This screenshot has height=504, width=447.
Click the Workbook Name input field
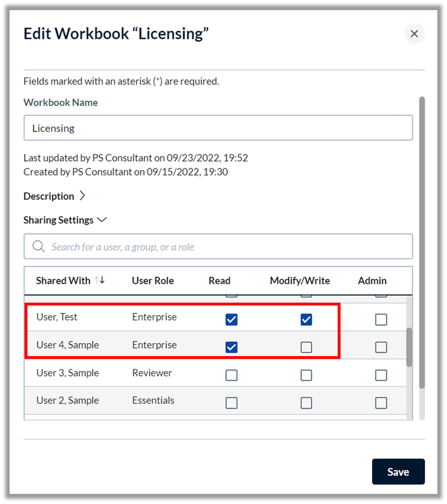[218, 128]
